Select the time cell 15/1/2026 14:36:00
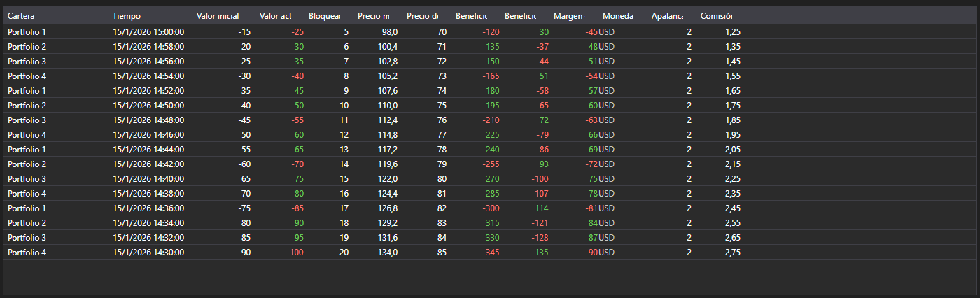Image resolution: width=980 pixels, height=298 pixels. (x=150, y=208)
